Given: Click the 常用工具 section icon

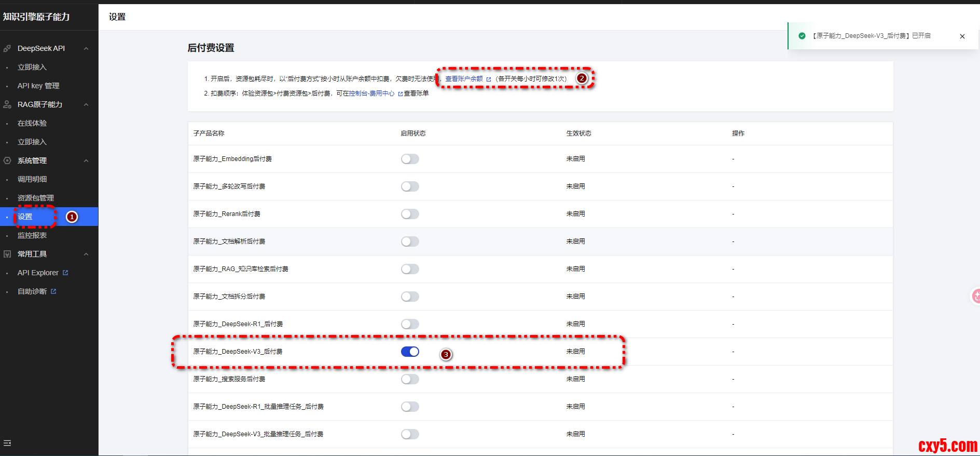Looking at the screenshot, I should (7, 254).
